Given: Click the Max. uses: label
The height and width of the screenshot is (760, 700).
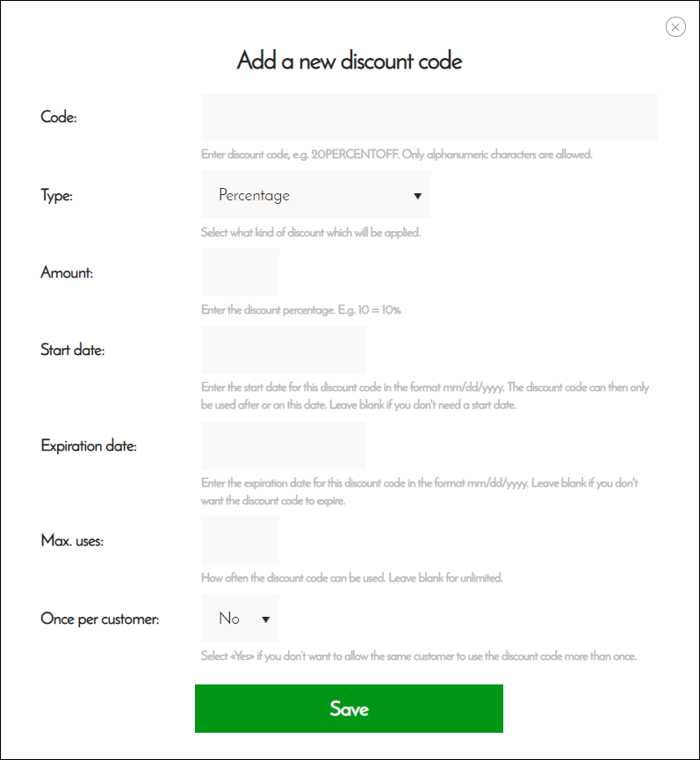Looking at the screenshot, I should pyautogui.click(x=72, y=540).
